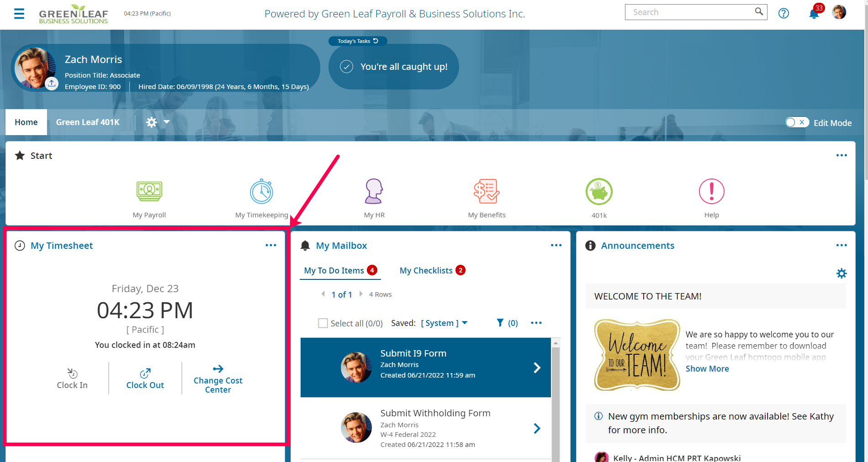Open the My HR shortcut
Viewport: 868px width, 462px height.
pos(374,199)
